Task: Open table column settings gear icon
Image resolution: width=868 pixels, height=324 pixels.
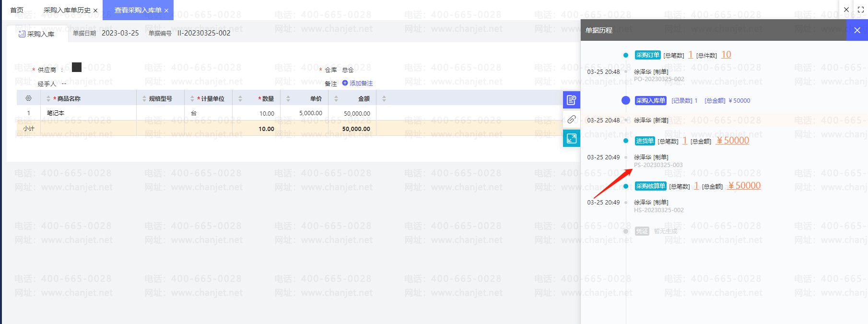Action: (28, 98)
